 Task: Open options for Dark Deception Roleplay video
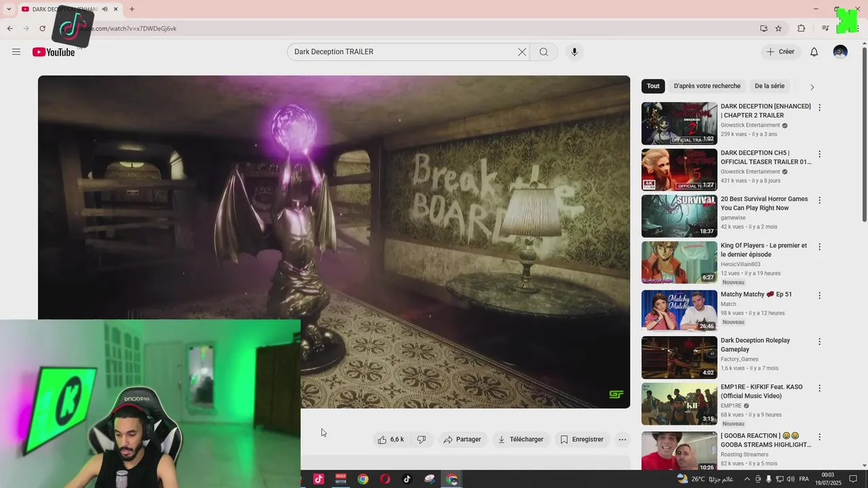(x=819, y=342)
